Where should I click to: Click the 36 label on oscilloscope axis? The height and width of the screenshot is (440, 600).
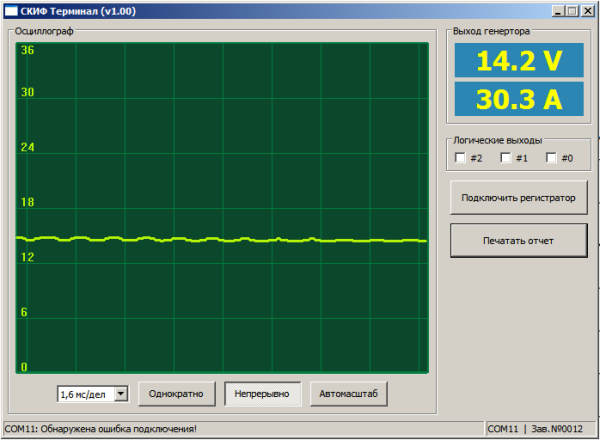click(28, 50)
